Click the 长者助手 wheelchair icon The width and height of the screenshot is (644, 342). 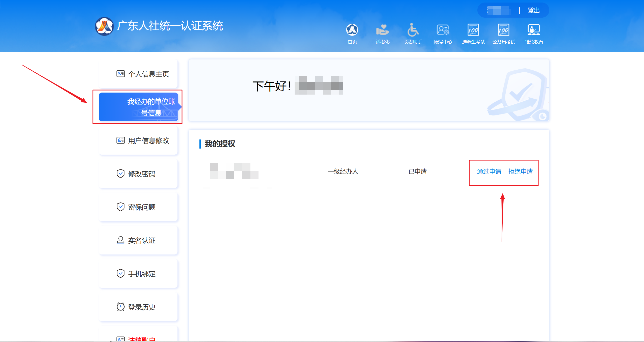pyautogui.click(x=413, y=30)
